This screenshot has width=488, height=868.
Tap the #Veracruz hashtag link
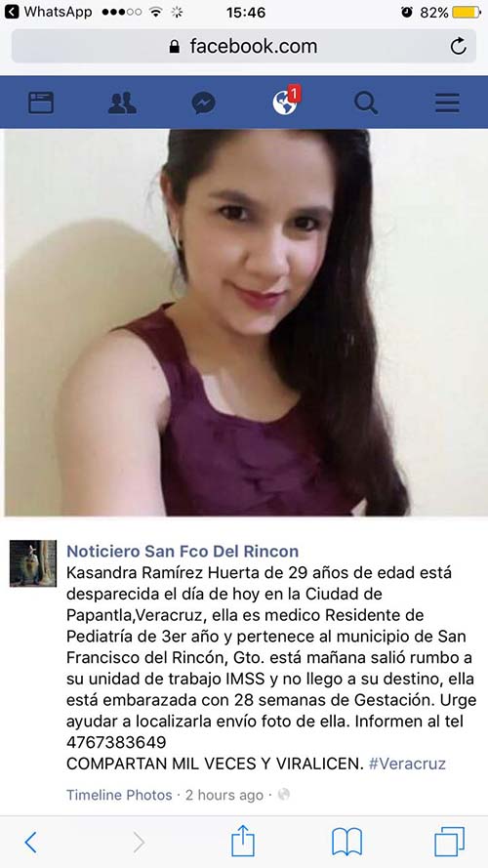coord(407,764)
